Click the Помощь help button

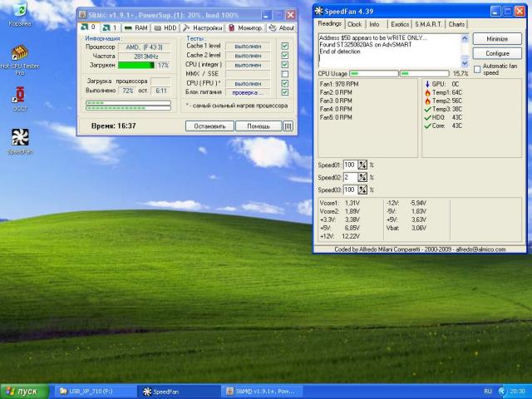[x=259, y=126]
